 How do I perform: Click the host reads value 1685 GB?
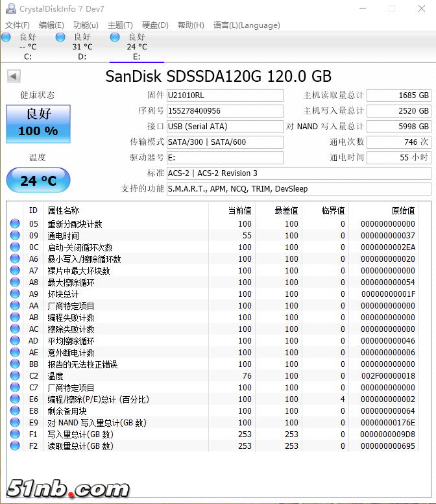pos(399,95)
